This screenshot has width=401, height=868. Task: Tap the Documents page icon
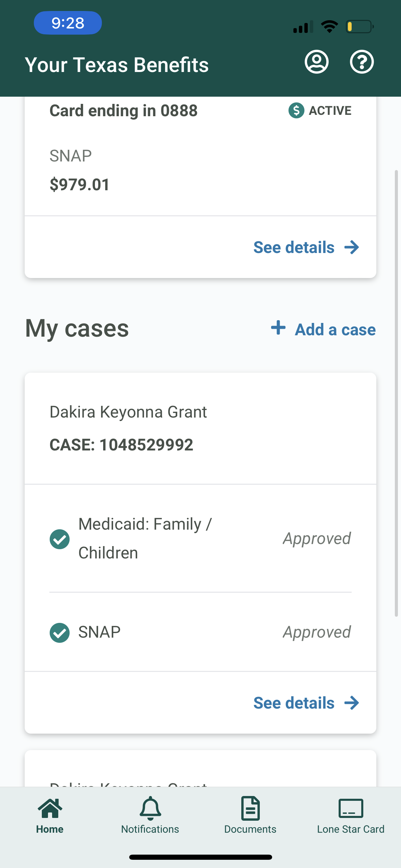click(x=251, y=808)
